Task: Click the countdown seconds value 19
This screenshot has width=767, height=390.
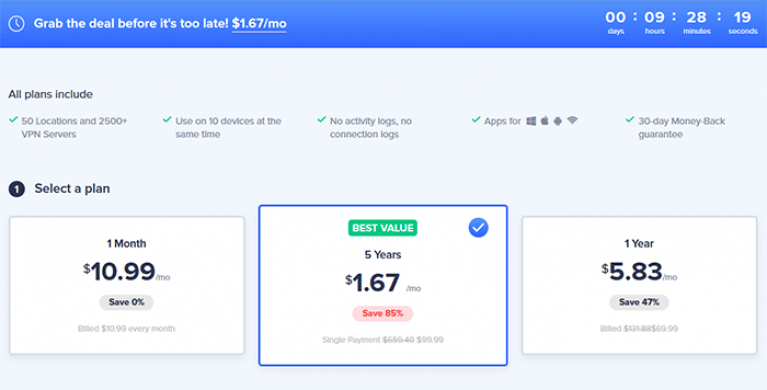Action: [742, 18]
